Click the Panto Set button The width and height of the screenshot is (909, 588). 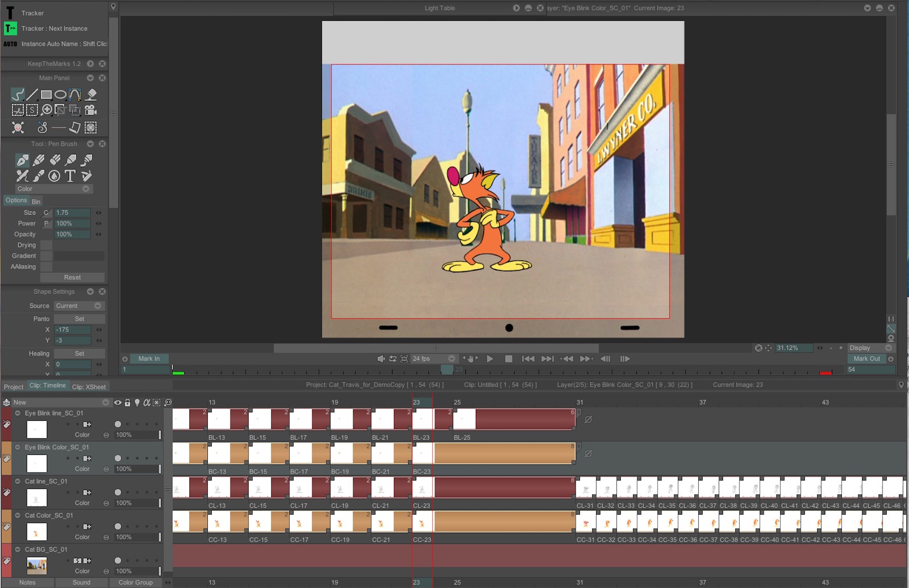point(80,319)
